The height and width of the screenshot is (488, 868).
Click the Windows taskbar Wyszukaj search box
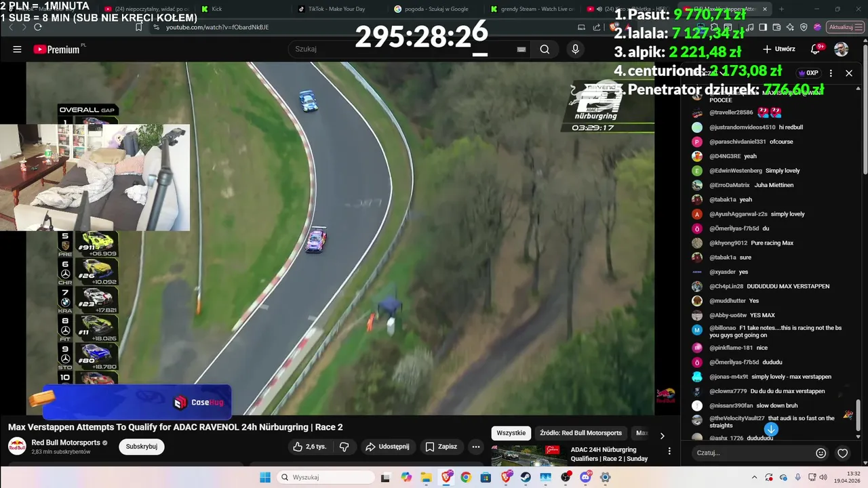pos(325,477)
